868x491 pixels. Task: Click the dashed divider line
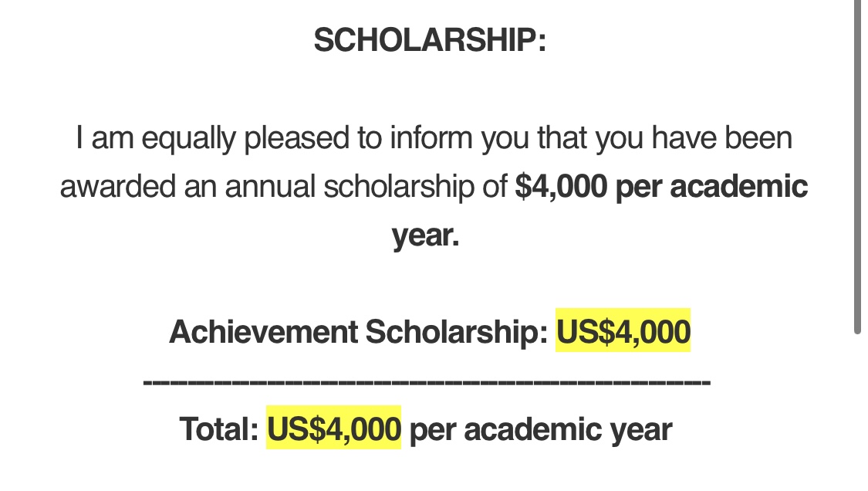(427, 381)
